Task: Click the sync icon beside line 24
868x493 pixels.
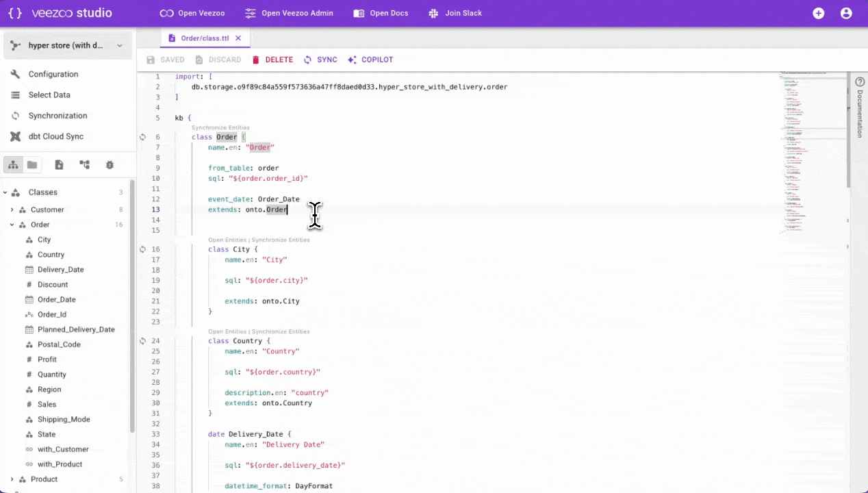Action: pyautogui.click(x=142, y=341)
